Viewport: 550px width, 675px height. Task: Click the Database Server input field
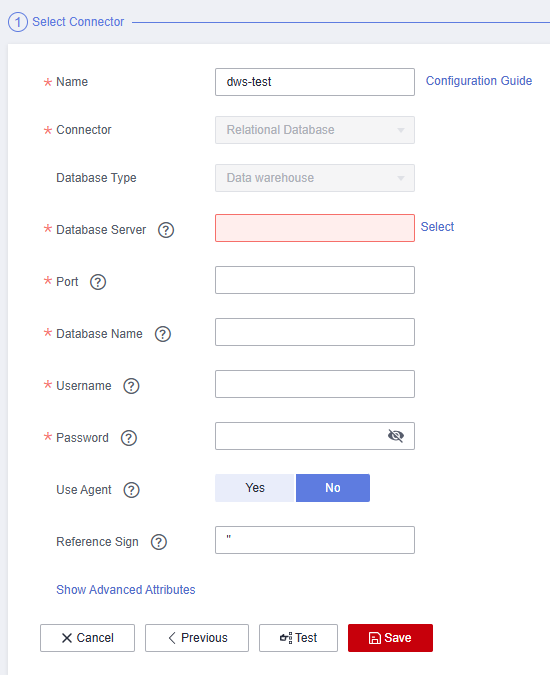pos(315,228)
